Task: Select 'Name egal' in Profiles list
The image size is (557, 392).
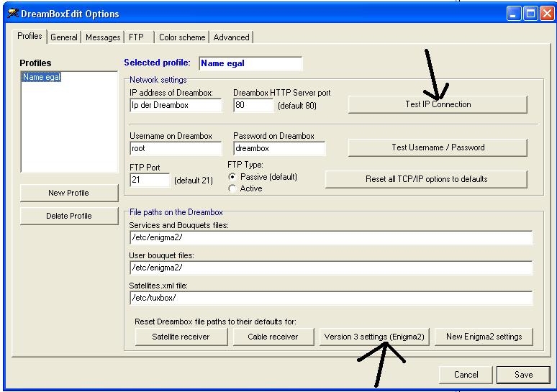Action: (42, 77)
